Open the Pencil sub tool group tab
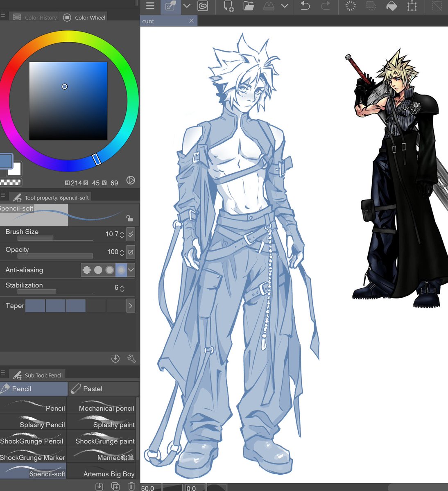This screenshot has height=491, width=448. (34, 389)
